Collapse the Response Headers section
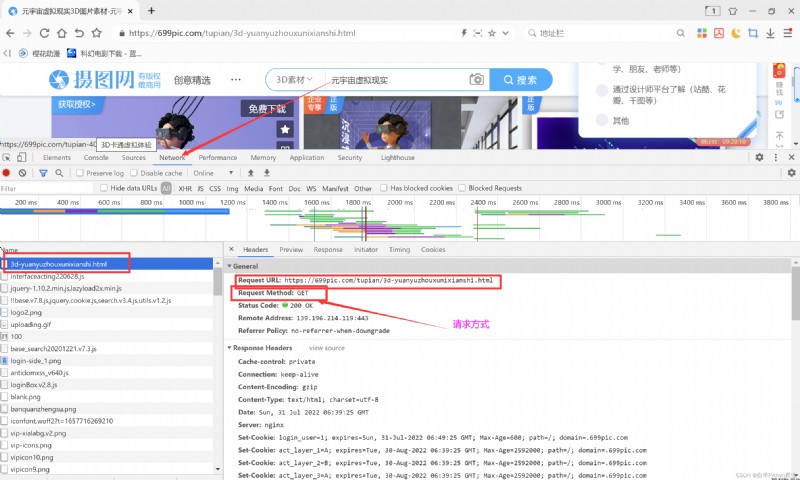The height and width of the screenshot is (480, 800). point(230,348)
